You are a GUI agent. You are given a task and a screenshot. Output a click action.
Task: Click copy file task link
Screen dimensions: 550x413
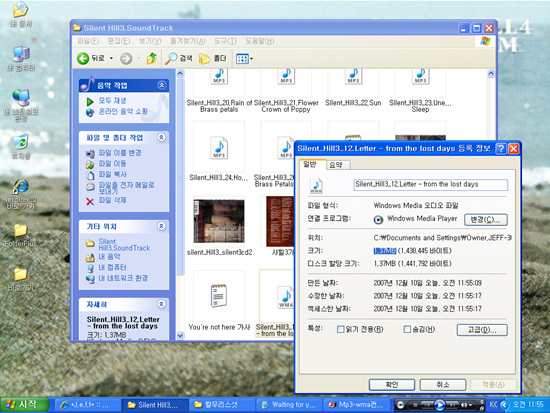[112, 174]
